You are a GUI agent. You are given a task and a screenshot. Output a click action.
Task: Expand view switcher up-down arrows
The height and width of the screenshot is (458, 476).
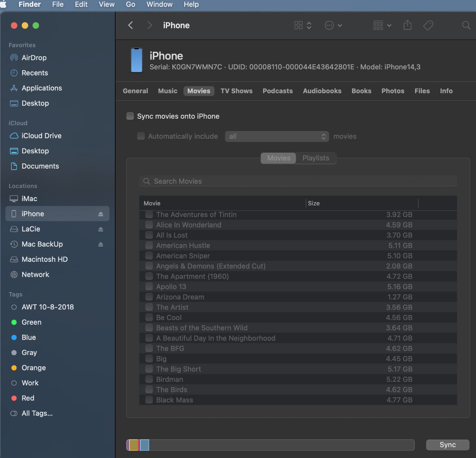tap(309, 25)
